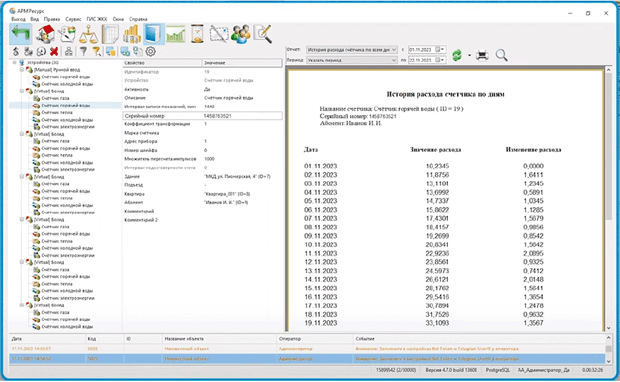Click the notepad with pen toolbar icon
The width and height of the screenshot is (620, 382).
(67, 34)
